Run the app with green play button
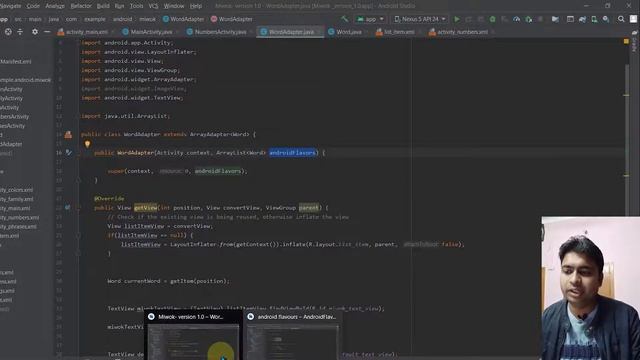This screenshot has height=360, width=640. point(457,19)
